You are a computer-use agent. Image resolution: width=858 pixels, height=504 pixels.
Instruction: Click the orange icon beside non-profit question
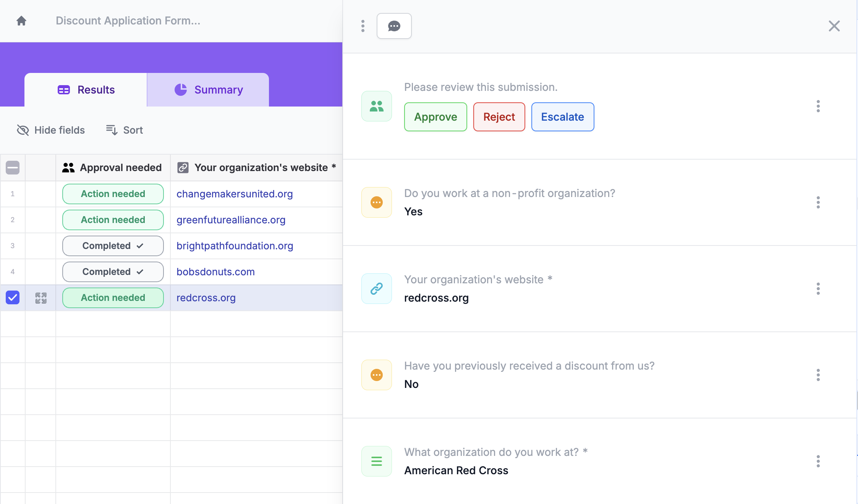click(x=376, y=202)
